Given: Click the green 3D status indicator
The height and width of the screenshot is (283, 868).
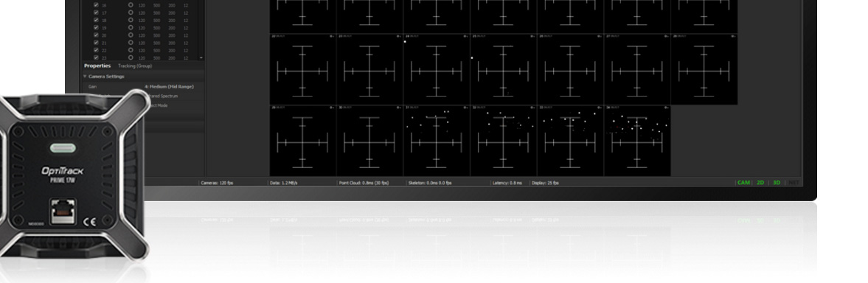Looking at the screenshot, I should pos(776,183).
